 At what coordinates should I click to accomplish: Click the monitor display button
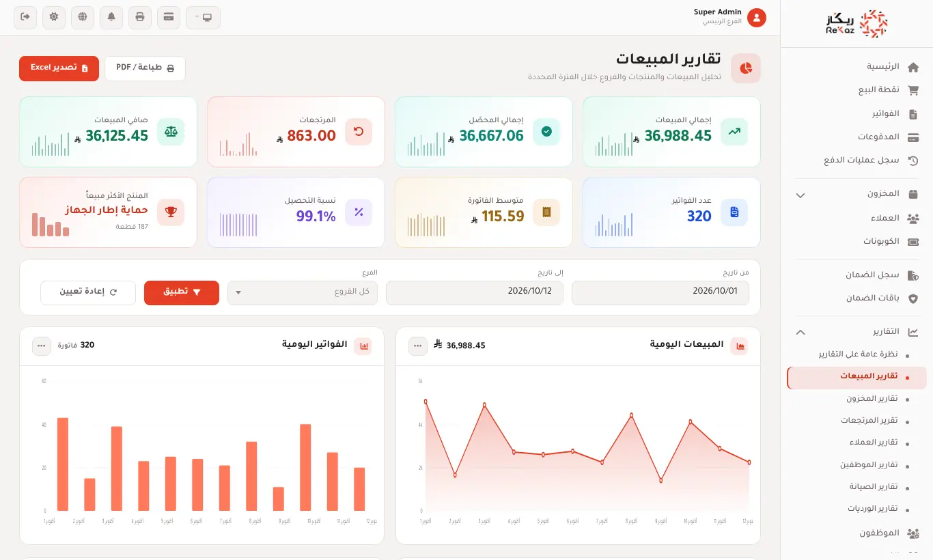(203, 17)
